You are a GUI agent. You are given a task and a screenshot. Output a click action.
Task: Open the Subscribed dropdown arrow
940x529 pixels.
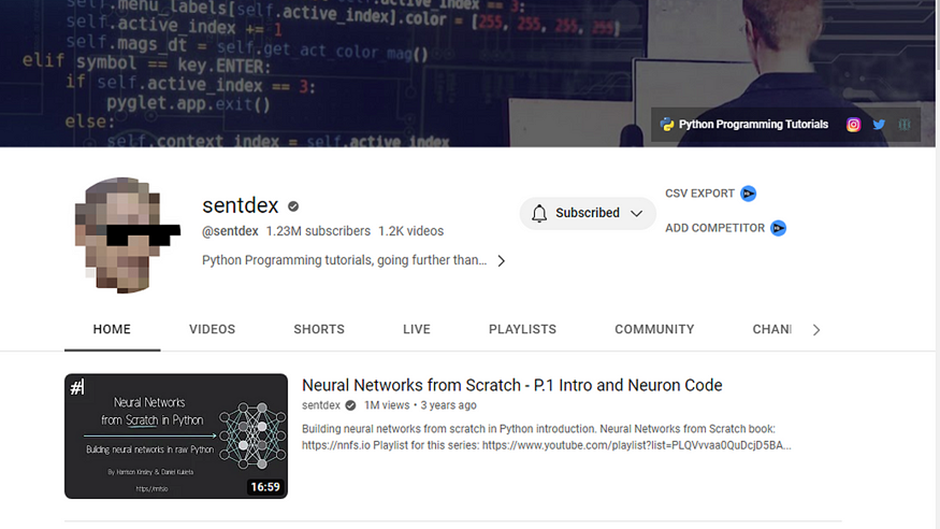tap(637, 213)
